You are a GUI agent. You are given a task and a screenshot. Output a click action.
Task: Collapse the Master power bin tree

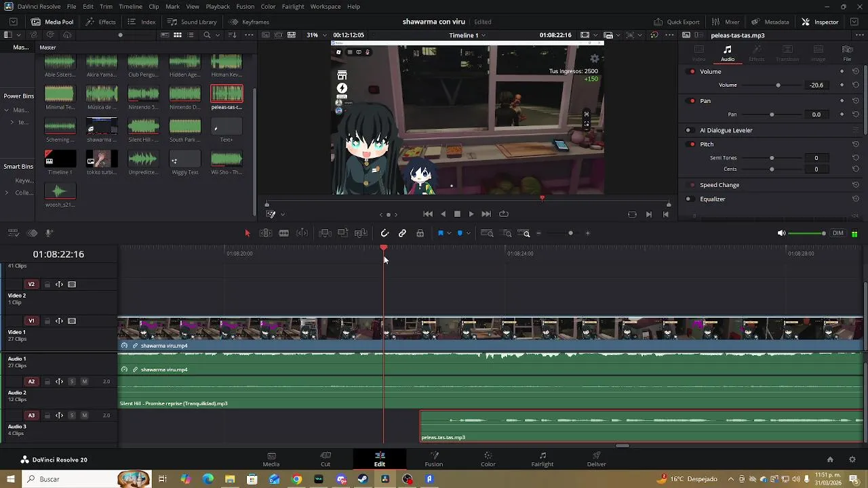pyautogui.click(x=7, y=110)
